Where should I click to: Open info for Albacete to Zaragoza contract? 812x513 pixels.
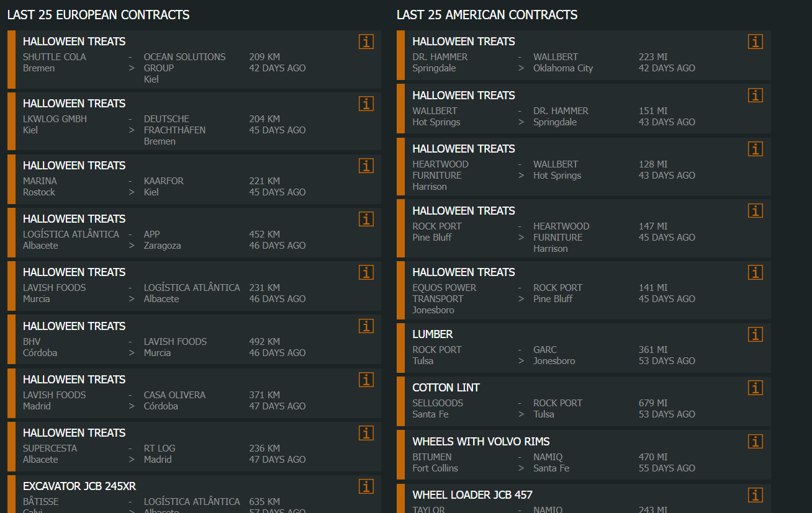click(366, 219)
